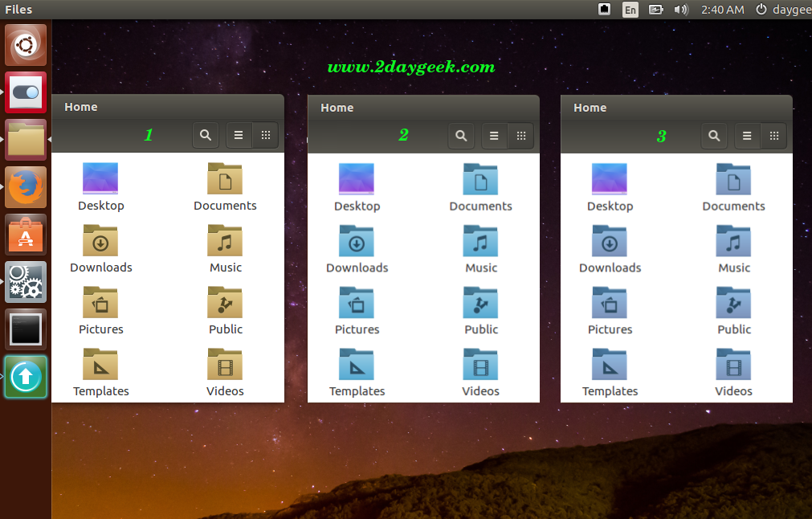812x519 pixels.
Task: Launch the Software Updater from the launcher
Action: tap(27, 377)
